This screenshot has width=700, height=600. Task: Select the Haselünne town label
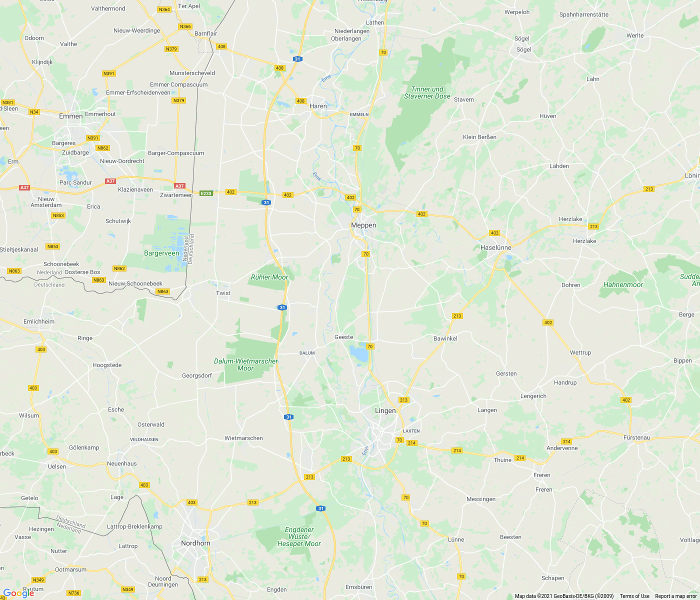click(496, 247)
